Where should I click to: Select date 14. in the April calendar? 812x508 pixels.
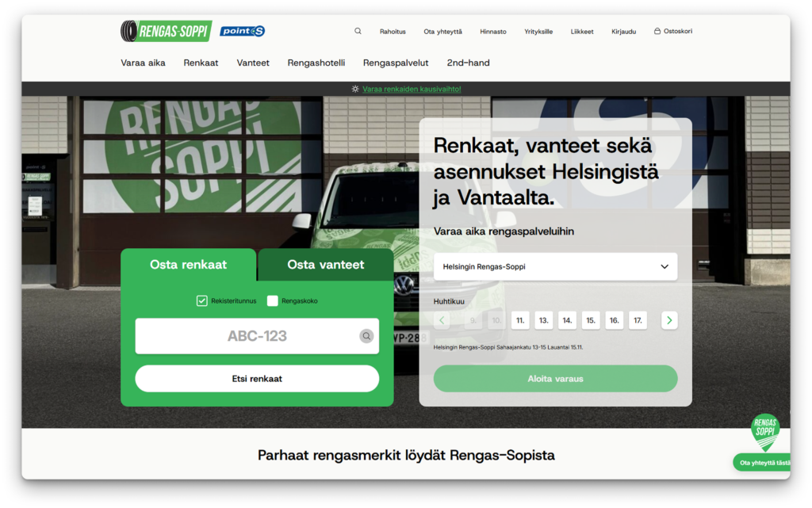point(567,320)
